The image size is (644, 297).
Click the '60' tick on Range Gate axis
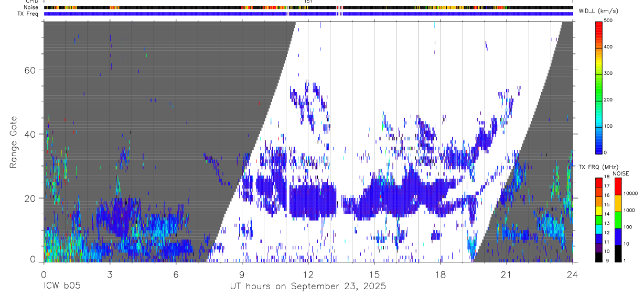coord(31,70)
